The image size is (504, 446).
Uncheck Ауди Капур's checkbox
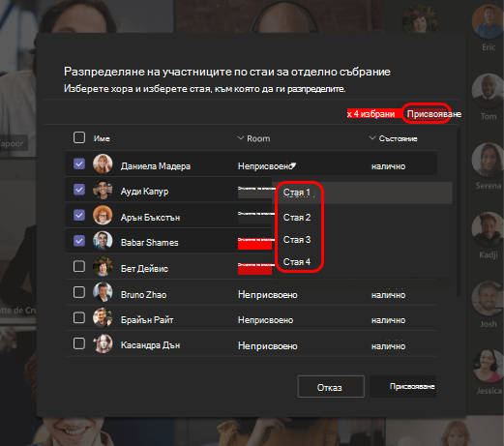click(79, 190)
